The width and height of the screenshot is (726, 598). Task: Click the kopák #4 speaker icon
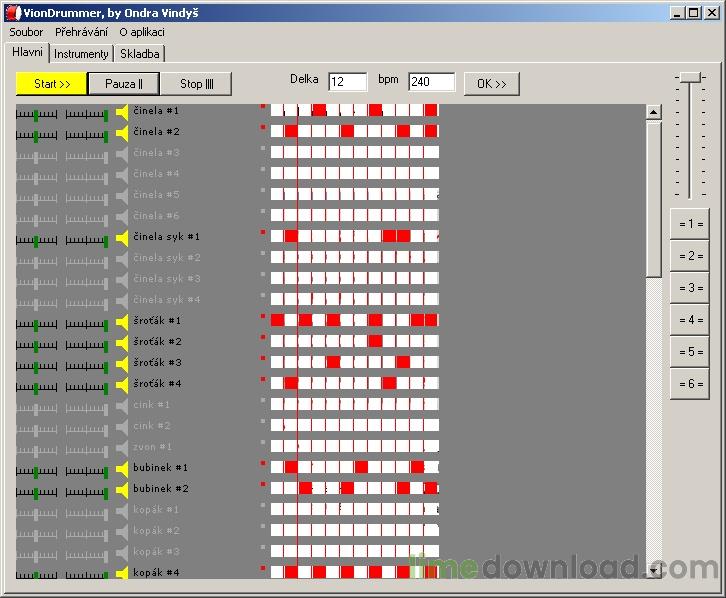click(122, 573)
